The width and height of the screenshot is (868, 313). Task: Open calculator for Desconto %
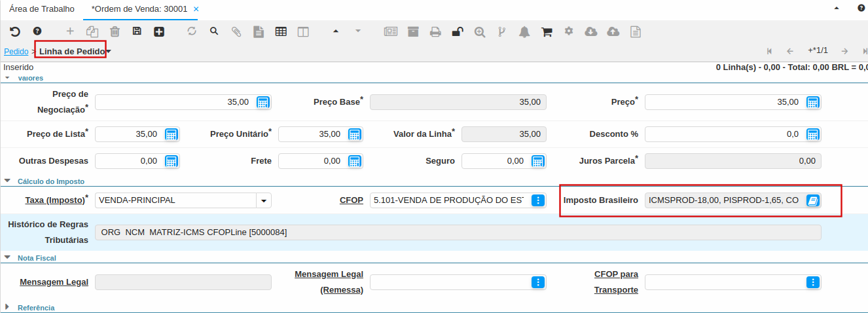point(813,134)
